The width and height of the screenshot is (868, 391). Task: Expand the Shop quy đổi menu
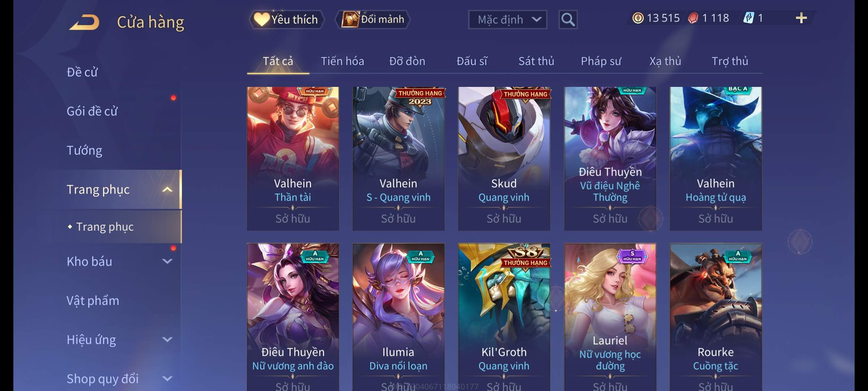coord(167,379)
